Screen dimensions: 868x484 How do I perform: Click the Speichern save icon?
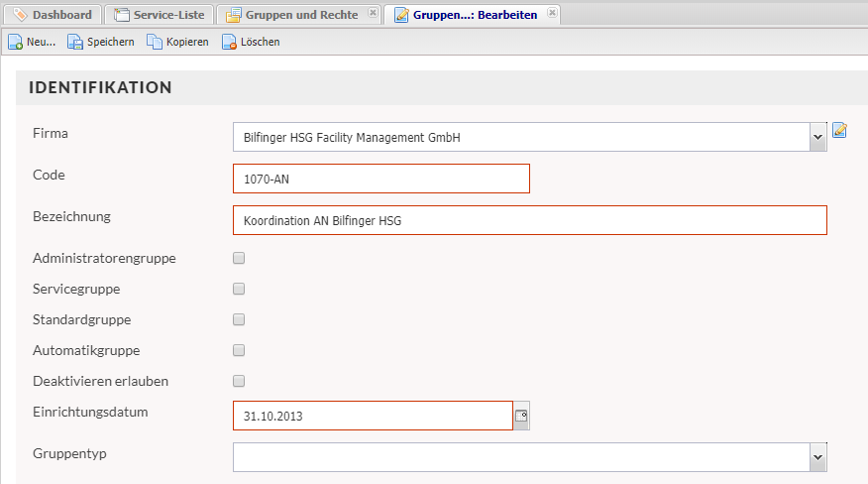click(74, 42)
